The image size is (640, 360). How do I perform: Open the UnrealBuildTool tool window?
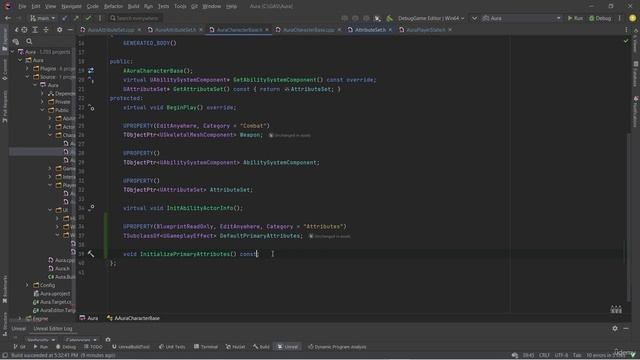click(131, 347)
